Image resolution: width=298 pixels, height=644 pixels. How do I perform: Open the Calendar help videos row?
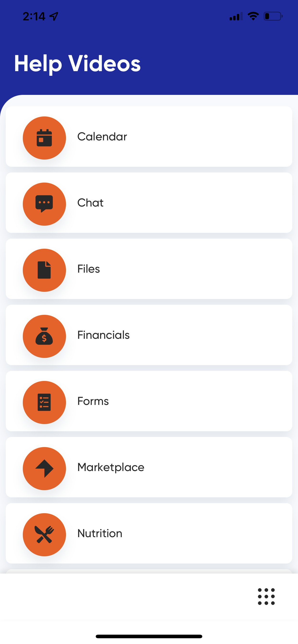pyautogui.click(x=149, y=137)
